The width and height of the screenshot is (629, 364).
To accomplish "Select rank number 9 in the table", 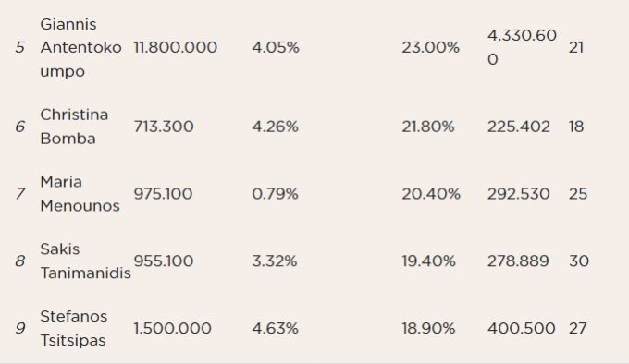I will (x=20, y=328).
